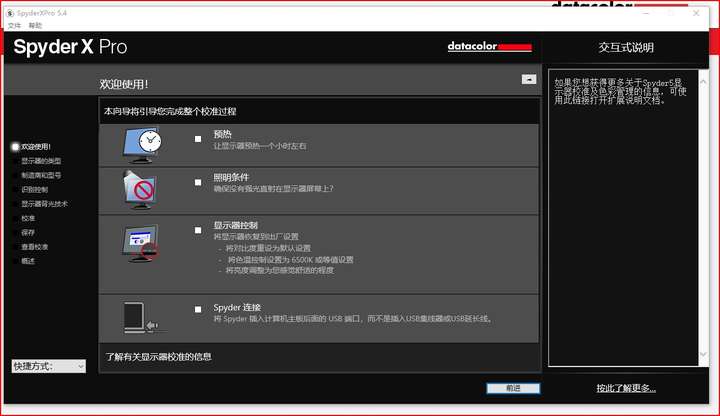Screen dimensions: 720x416
Task: Select the 校准 step in sidebar
Action: [28, 218]
